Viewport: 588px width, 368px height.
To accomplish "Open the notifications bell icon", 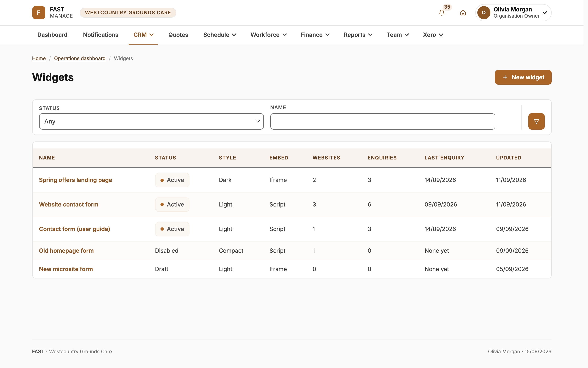I will (x=441, y=13).
